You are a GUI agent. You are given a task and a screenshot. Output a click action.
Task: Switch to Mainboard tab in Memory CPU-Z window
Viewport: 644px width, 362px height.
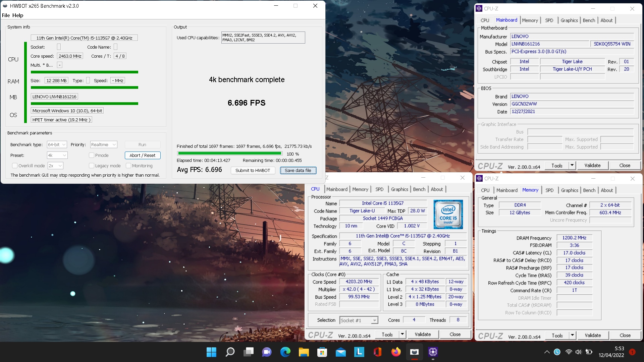pyautogui.click(x=507, y=190)
